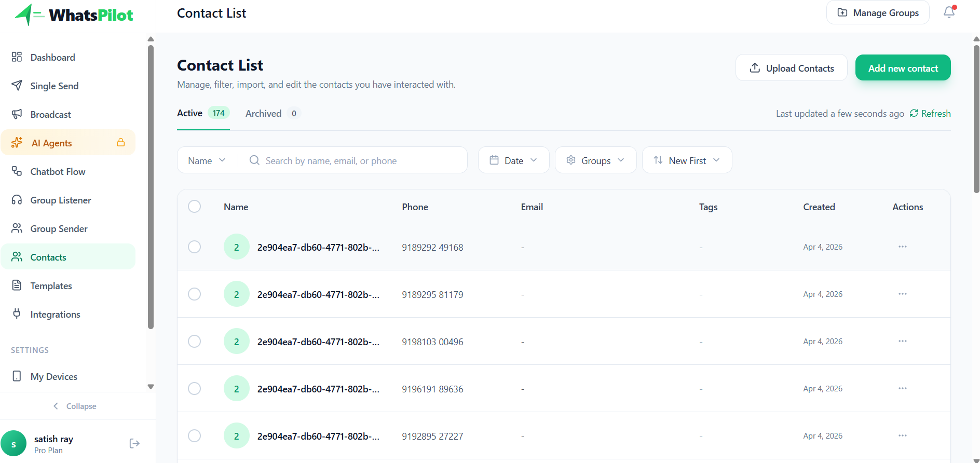Click the phone number 9198103 00496
This screenshot has height=463, width=980.
432,342
